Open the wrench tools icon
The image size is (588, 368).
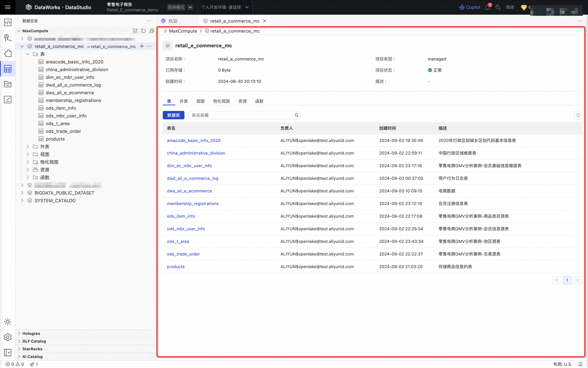(498, 7)
